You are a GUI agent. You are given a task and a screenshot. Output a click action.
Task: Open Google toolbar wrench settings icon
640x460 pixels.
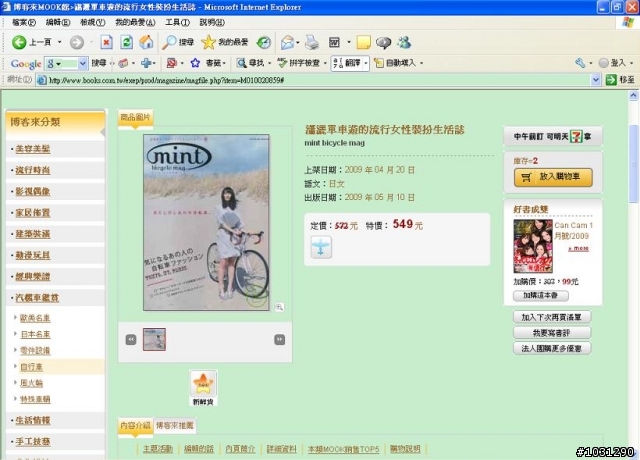coord(580,63)
